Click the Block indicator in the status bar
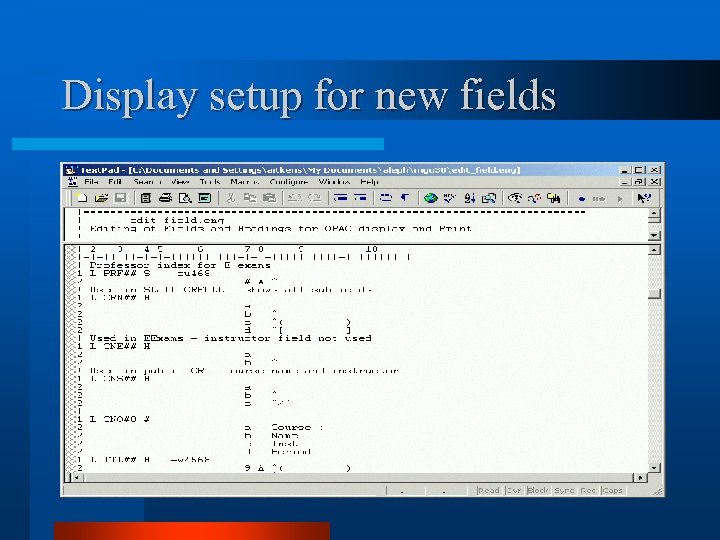Viewport: 720px width, 540px height. click(538, 490)
